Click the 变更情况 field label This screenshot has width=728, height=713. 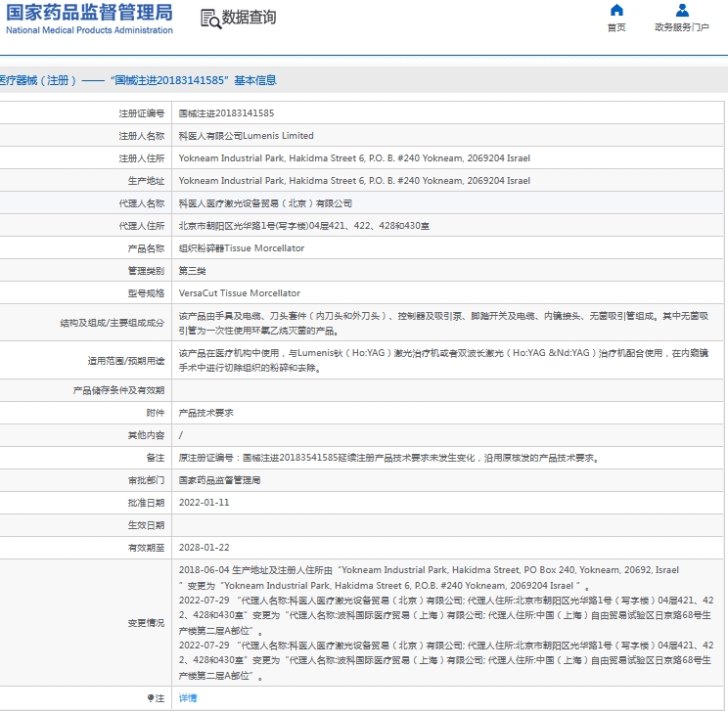146,623
